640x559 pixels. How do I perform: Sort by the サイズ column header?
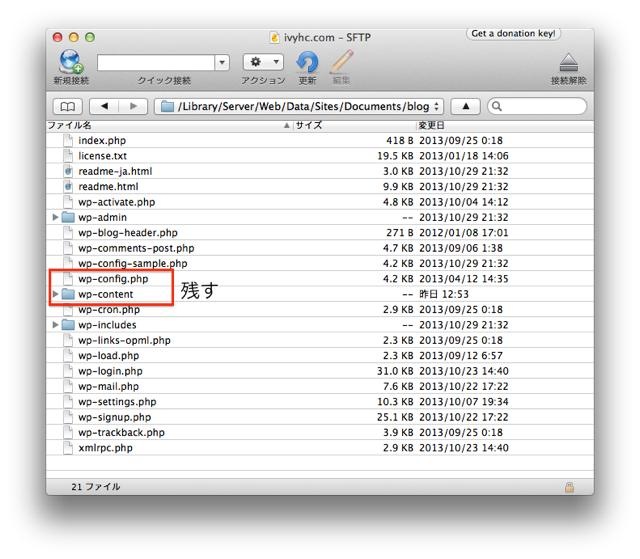click(350, 125)
